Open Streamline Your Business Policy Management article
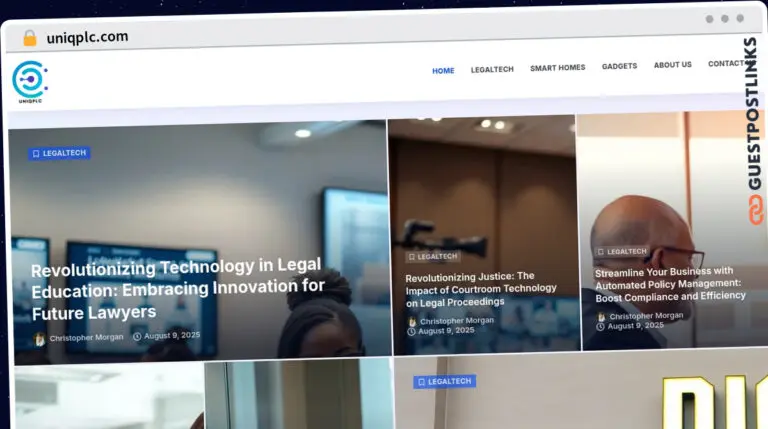768x429 pixels. tap(670, 284)
